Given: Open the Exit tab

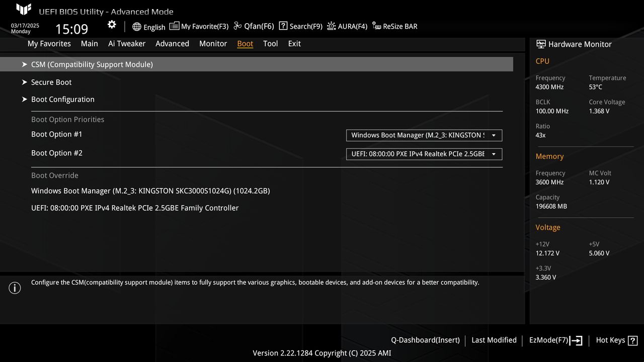Looking at the screenshot, I should [x=294, y=44].
